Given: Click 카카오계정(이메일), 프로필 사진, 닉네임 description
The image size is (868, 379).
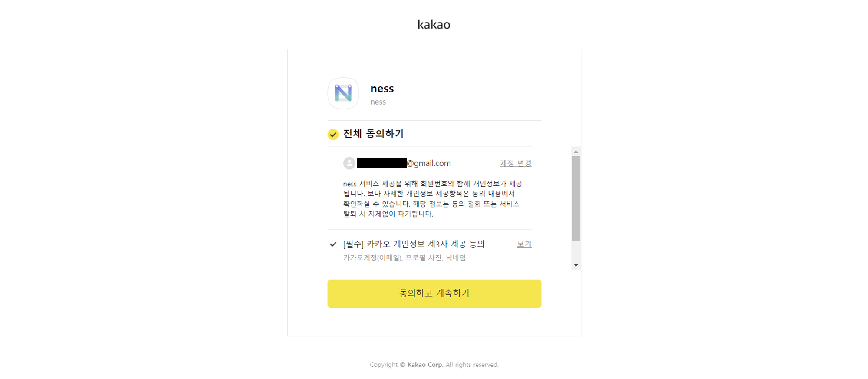Looking at the screenshot, I should pos(404,258).
